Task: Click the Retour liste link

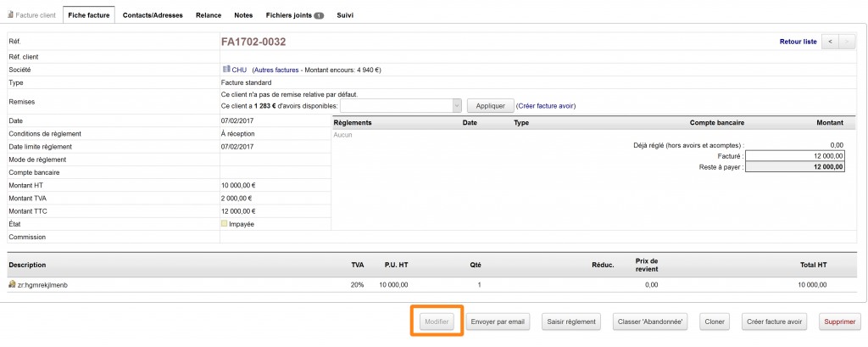Action: (x=798, y=41)
